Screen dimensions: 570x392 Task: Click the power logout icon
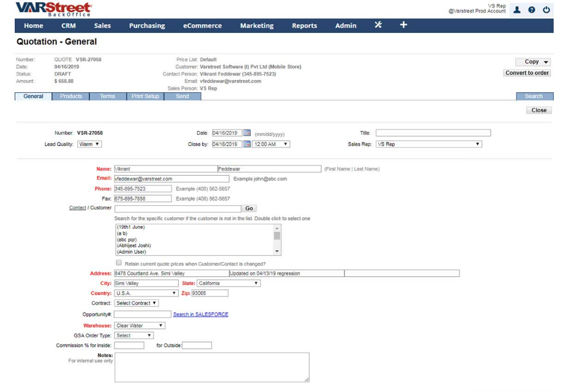(545, 10)
